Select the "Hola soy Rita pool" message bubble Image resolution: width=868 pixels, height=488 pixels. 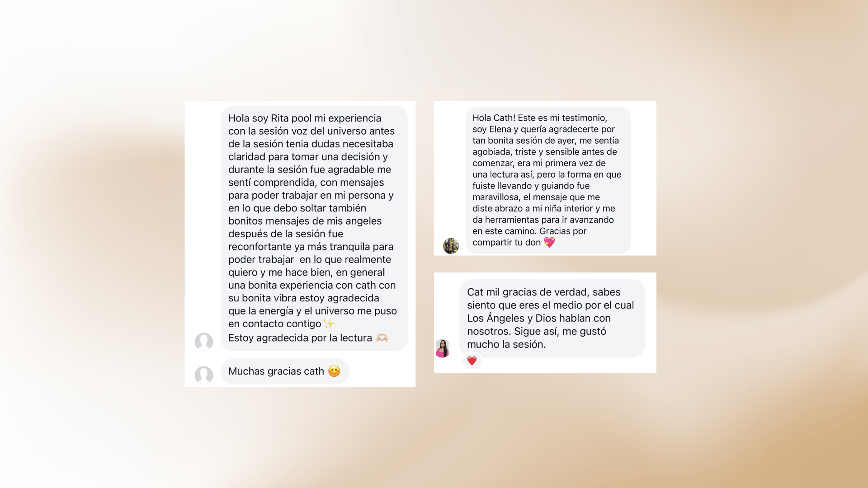[x=314, y=228]
